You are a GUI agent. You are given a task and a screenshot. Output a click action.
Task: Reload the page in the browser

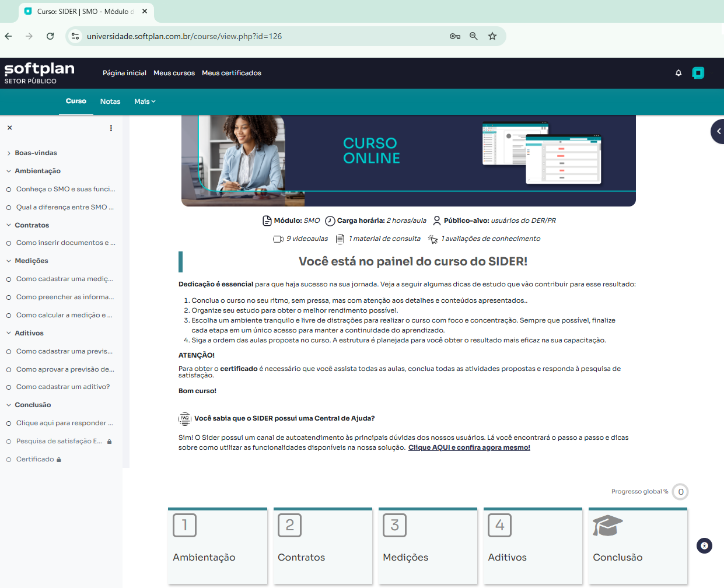pyautogui.click(x=50, y=36)
